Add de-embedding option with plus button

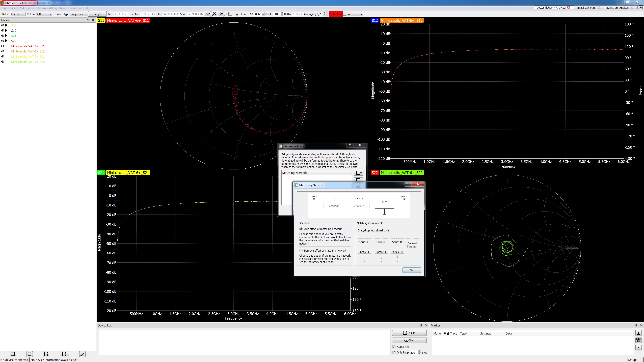point(358,173)
